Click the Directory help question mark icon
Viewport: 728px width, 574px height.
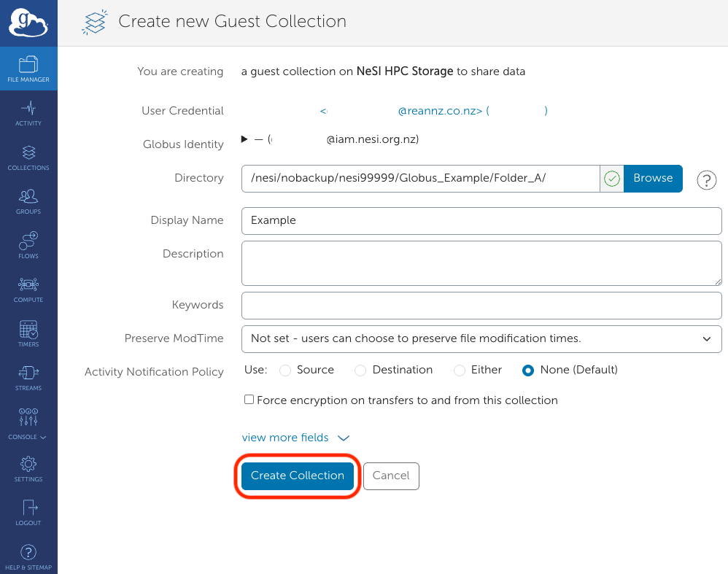point(706,180)
